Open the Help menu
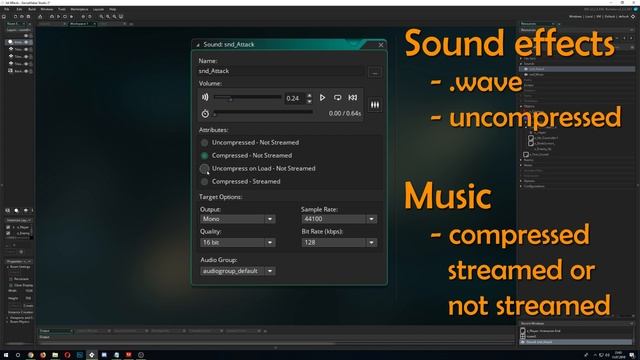This screenshot has width=640, height=360. (113, 9)
